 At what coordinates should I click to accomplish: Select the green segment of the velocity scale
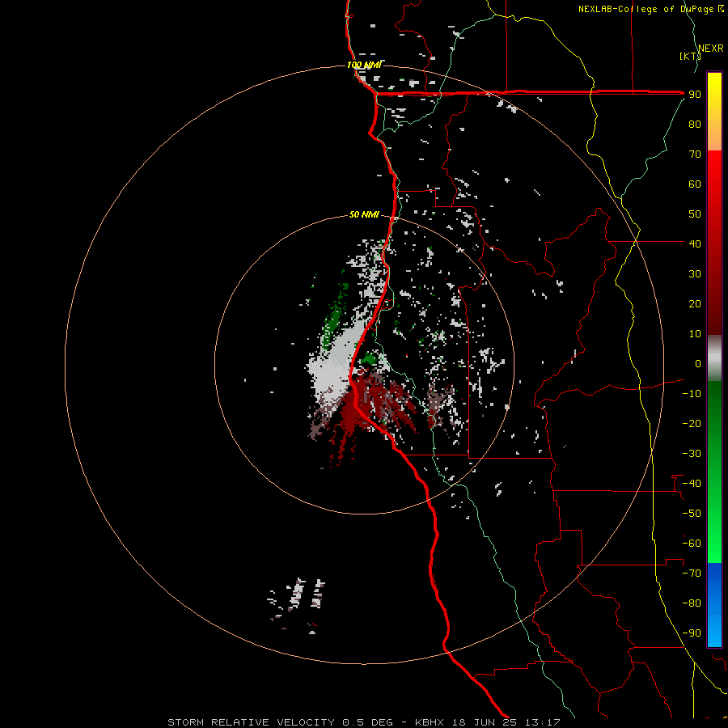click(x=714, y=472)
